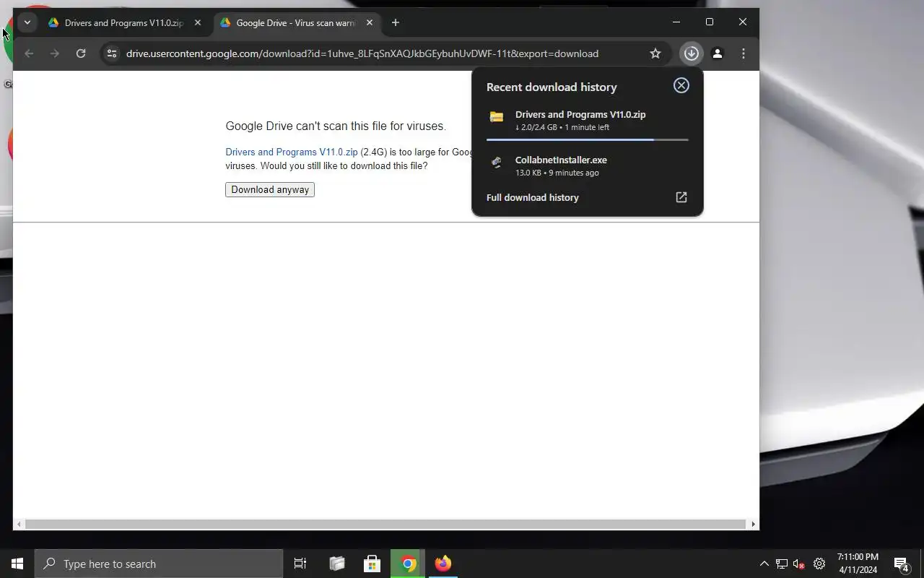The height and width of the screenshot is (578, 924).
Task: Click the muted volume tray icon
Action: (x=799, y=564)
